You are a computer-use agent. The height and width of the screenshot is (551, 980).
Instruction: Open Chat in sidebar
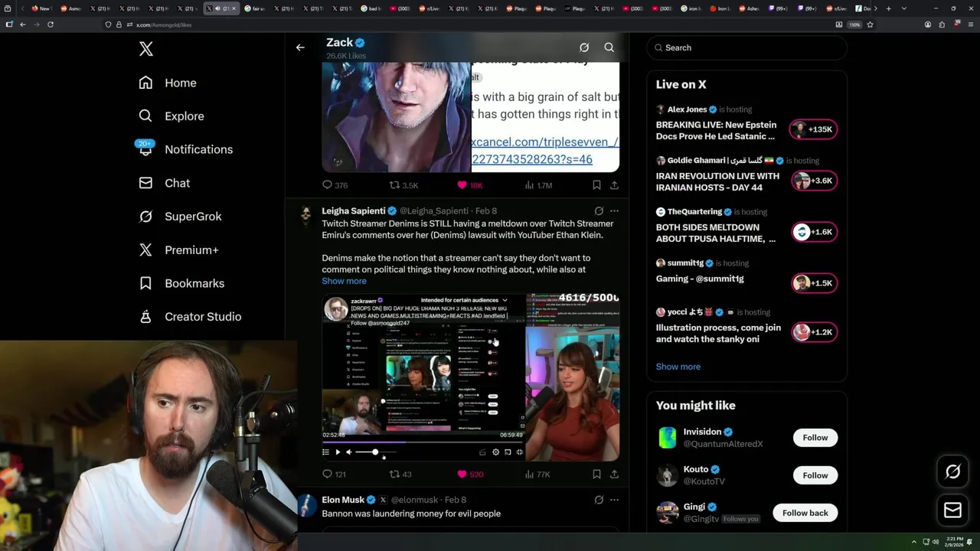[x=164, y=183]
